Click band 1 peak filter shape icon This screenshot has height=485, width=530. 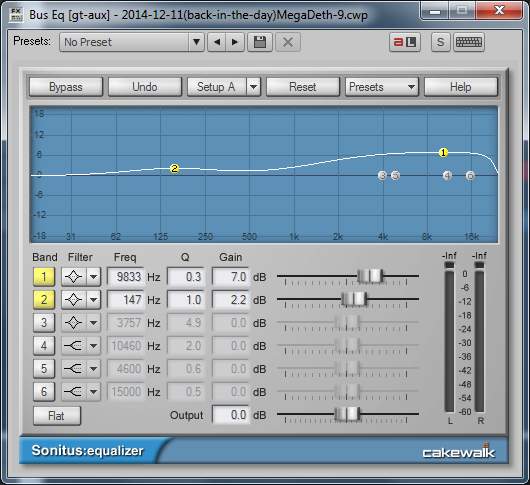pyautogui.click(x=74, y=277)
